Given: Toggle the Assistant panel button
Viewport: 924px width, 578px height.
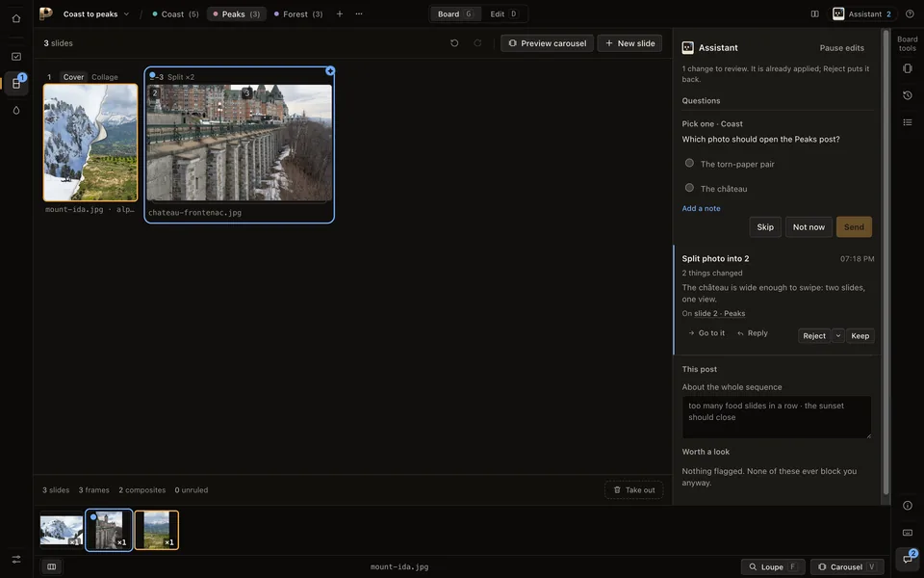Looking at the screenshot, I should coord(862,14).
